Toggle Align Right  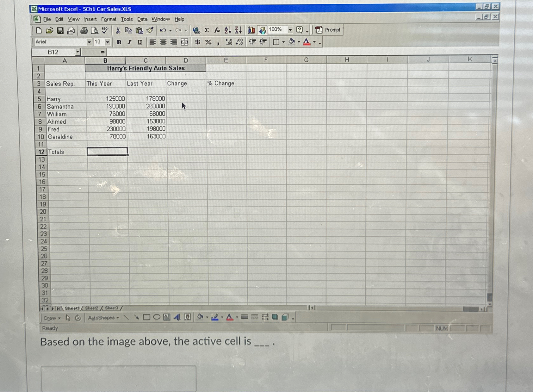click(x=173, y=42)
